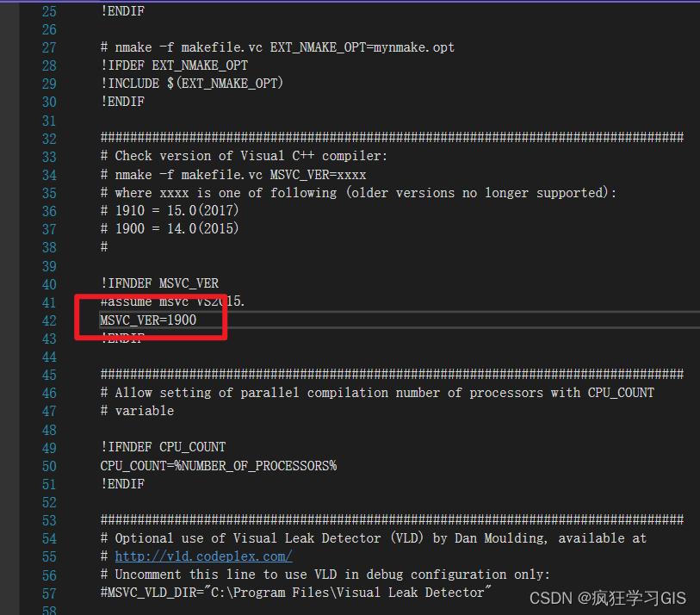Click the '# variable' comment line
This screenshot has height=615, width=700.
click(137, 411)
